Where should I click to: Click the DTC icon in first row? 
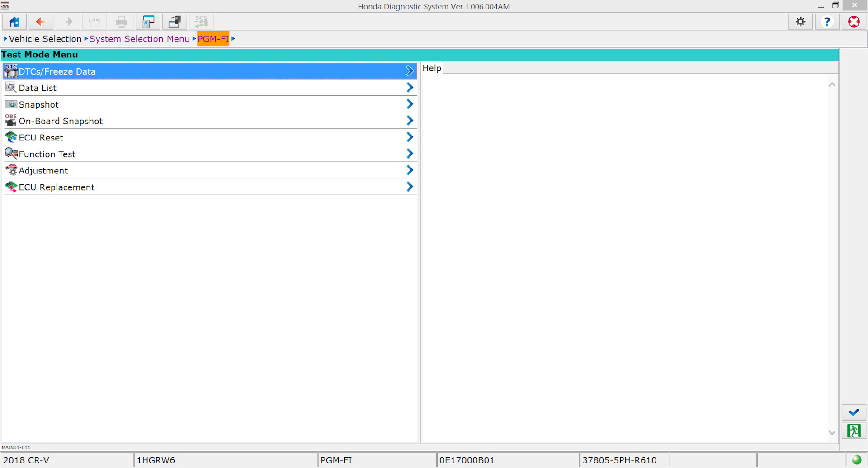click(11, 71)
